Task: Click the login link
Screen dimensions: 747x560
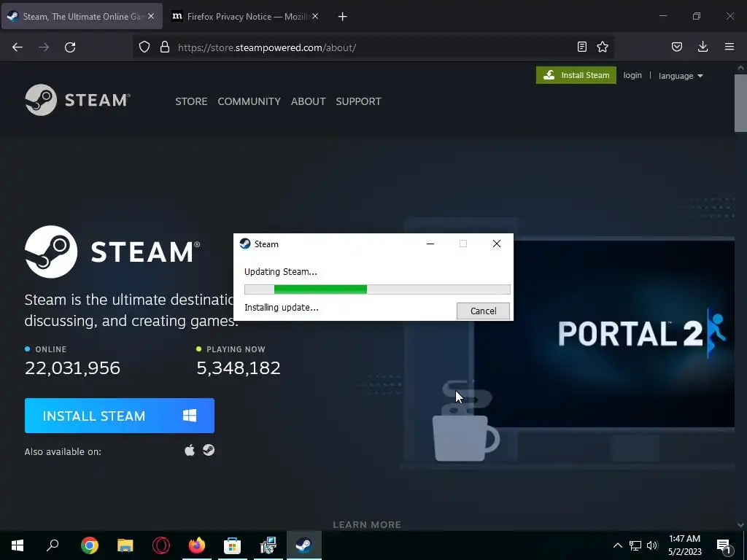Action: click(x=632, y=75)
